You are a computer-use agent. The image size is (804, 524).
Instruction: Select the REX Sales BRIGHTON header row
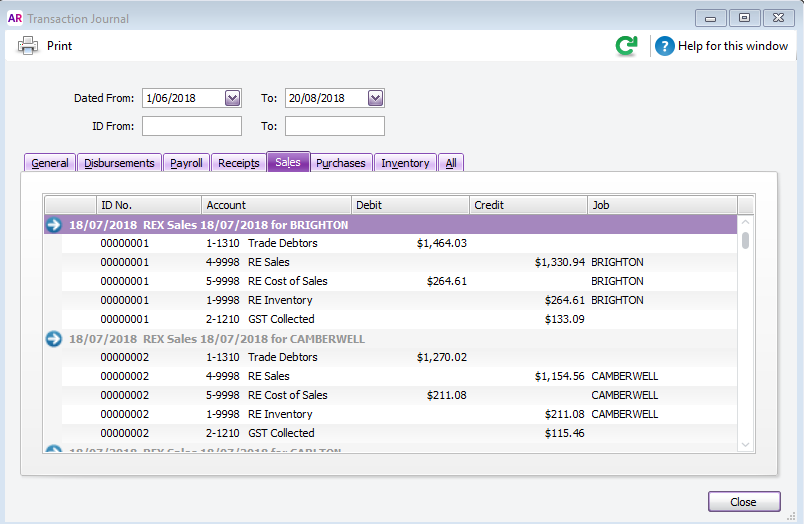391,225
